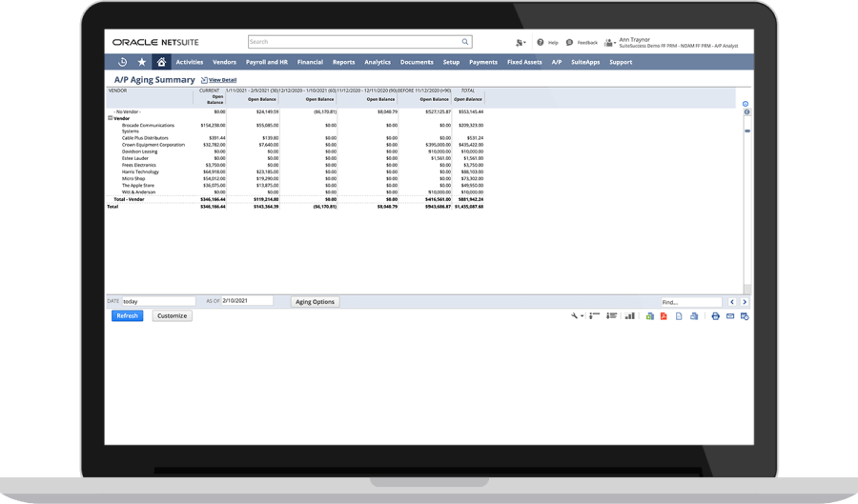The height and width of the screenshot is (504, 858).
Task: Open the Payments menu
Action: [x=483, y=62]
